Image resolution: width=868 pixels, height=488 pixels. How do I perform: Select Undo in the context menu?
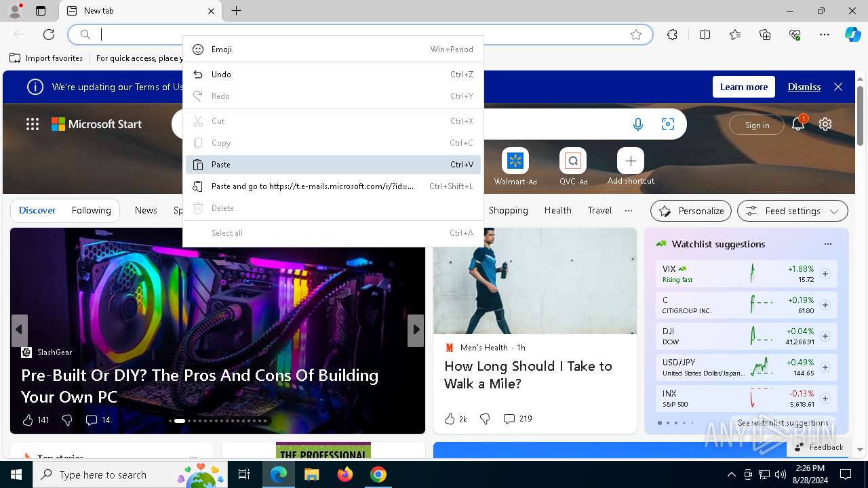(333, 75)
